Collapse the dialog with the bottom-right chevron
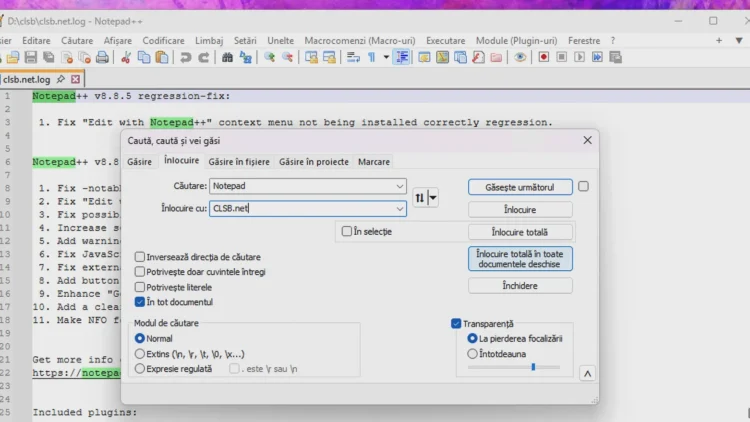Image resolution: width=750 pixels, height=422 pixels. (x=587, y=373)
